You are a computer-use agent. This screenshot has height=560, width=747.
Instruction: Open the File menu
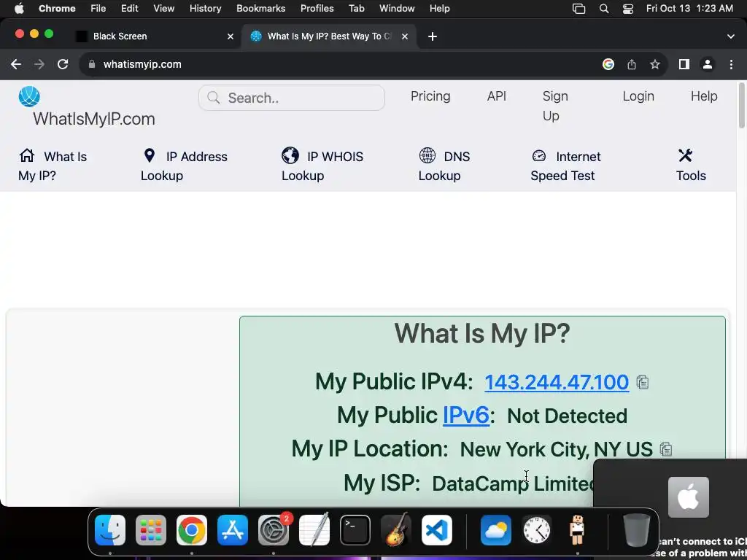click(98, 9)
